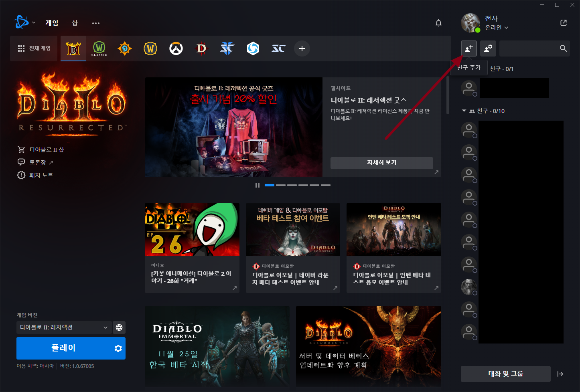
Task: Select the StarCraft II game icon
Action: click(227, 48)
